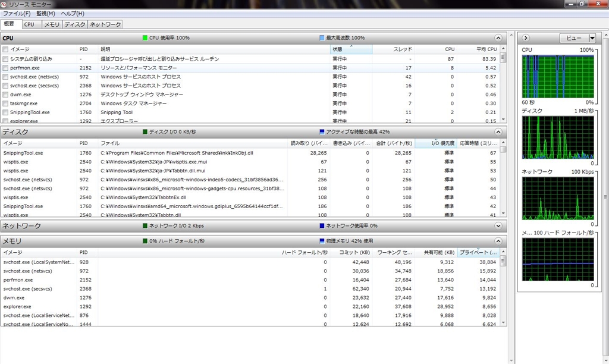
Task: Click the Resource Monitor title bar icon
Action: (x=4, y=4)
